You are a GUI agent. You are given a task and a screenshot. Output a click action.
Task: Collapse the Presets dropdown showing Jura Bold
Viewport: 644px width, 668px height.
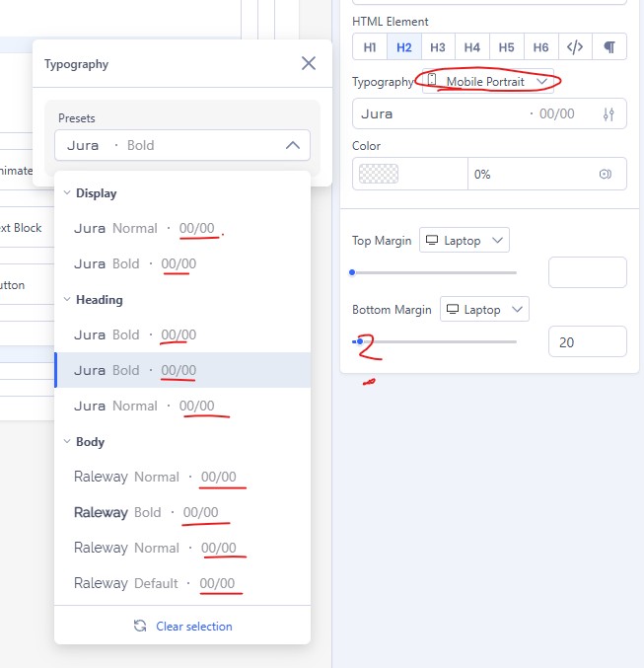(292, 145)
